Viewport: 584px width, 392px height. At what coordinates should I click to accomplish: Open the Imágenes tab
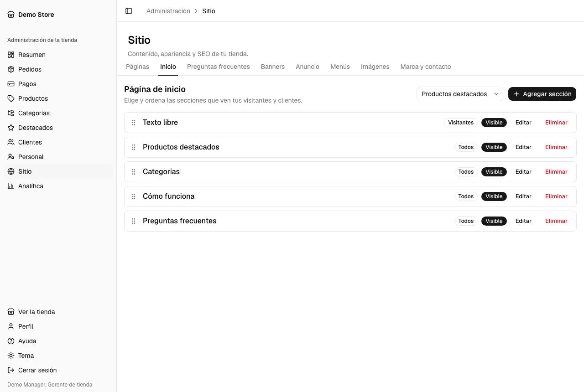pyautogui.click(x=375, y=67)
